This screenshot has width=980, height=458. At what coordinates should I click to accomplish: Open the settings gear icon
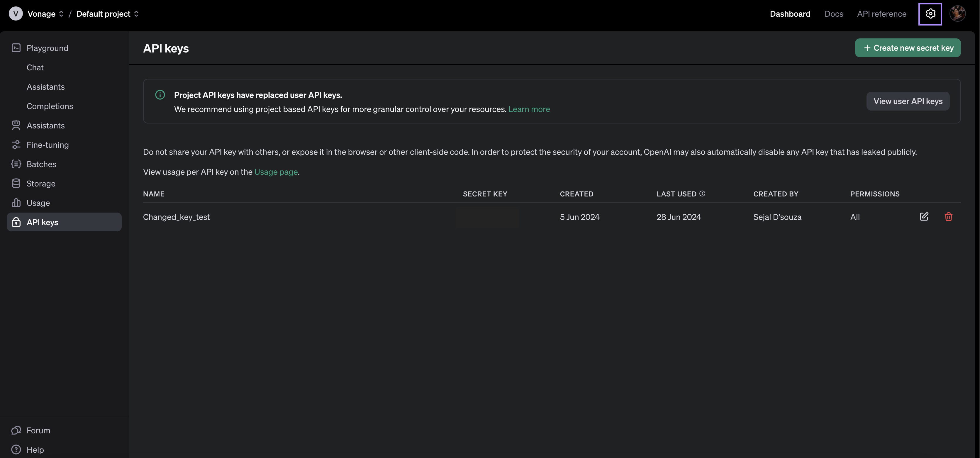[x=930, y=14]
